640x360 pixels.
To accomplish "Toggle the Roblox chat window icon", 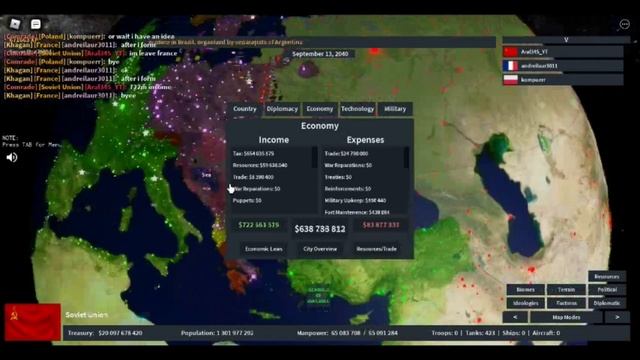I will pyautogui.click(x=36, y=24).
